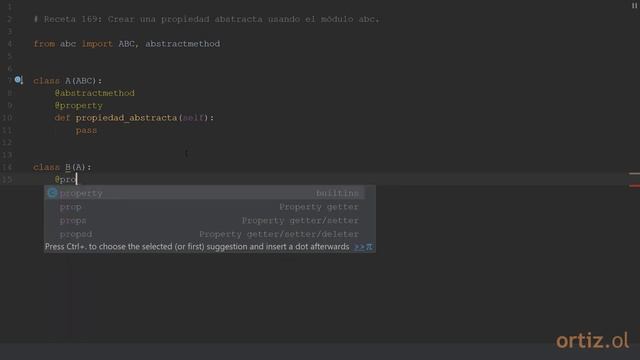
Task: Click the gutter override marker beside class A
Action: [x=18, y=80]
